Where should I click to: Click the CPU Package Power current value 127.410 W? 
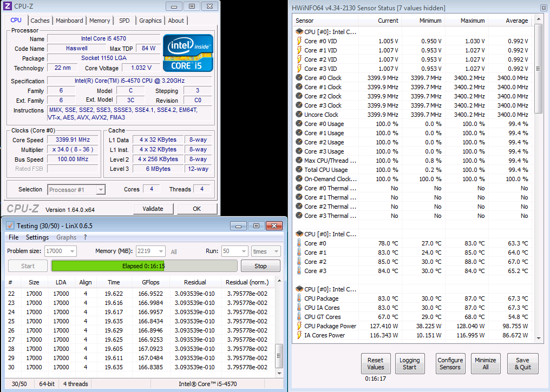[x=384, y=326]
